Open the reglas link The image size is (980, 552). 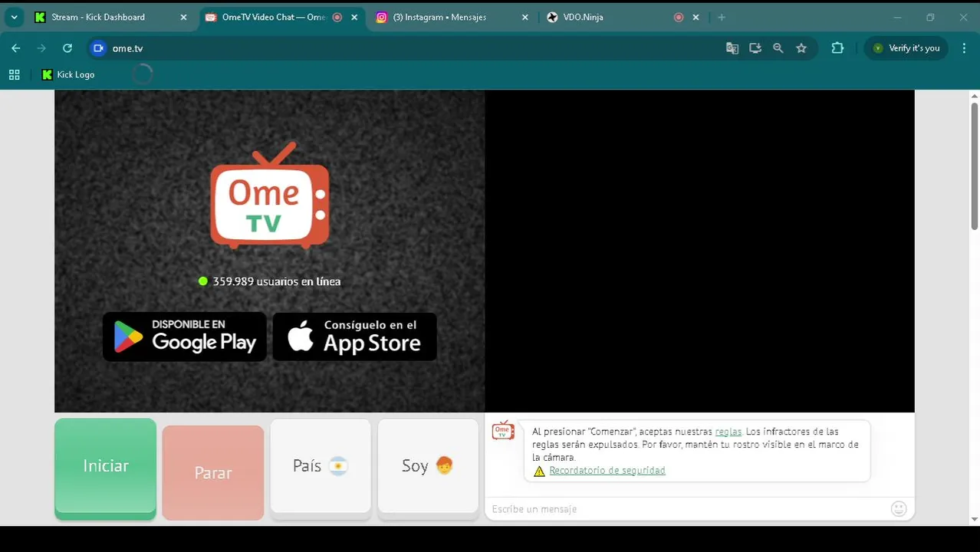point(728,432)
